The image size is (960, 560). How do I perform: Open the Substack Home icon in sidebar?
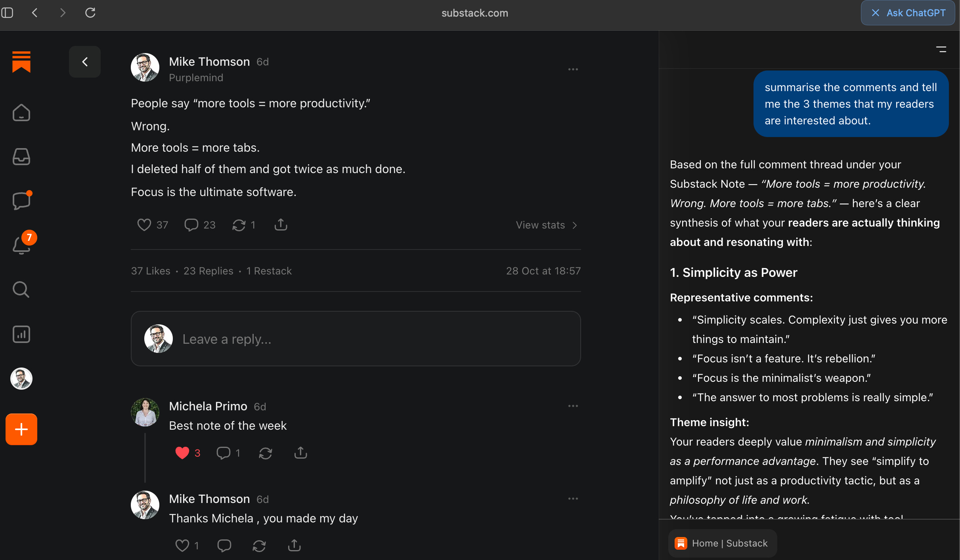coord(21,113)
